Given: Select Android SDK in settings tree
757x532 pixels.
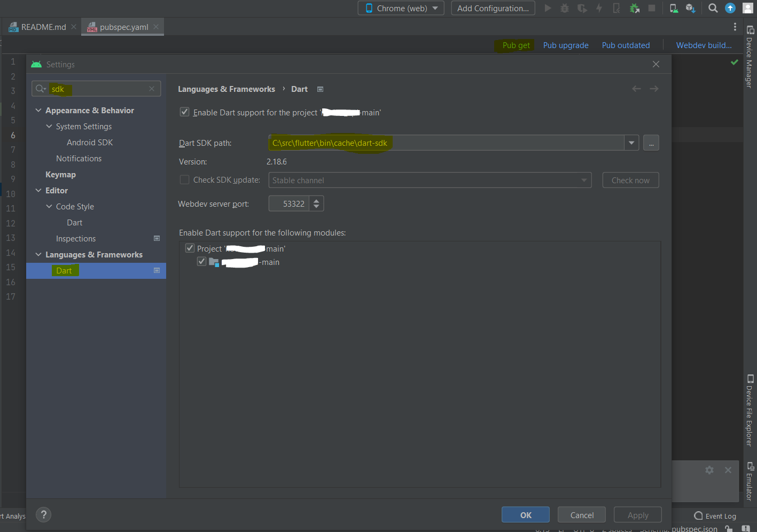Looking at the screenshot, I should [x=90, y=142].
